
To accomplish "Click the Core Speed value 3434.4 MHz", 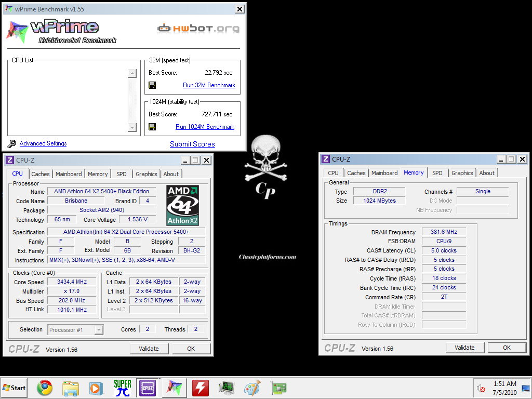I will click(72, 282).
